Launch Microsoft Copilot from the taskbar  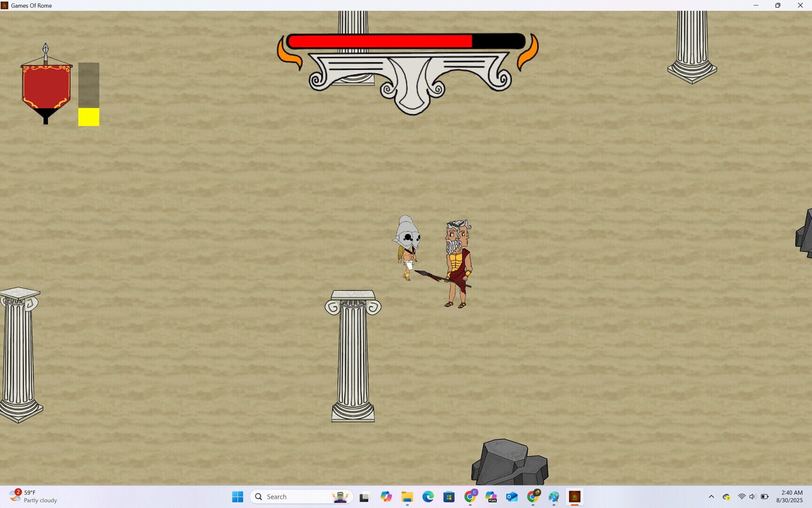pos(386,496)
